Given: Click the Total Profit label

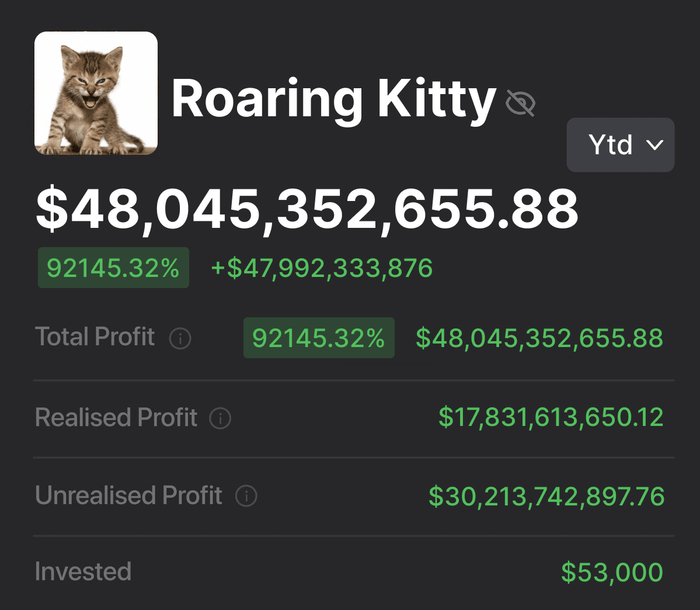Looking at the screenshot, I should [95, 337].
